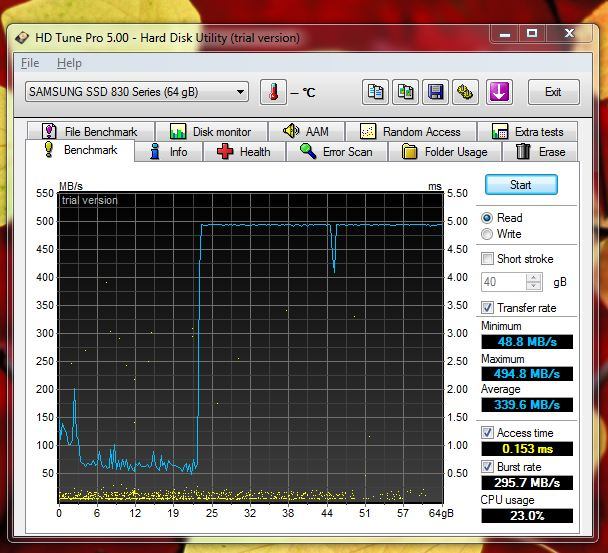Screen dimensions: 608x553
Task: Select the Write radio button
Action: 487,234
